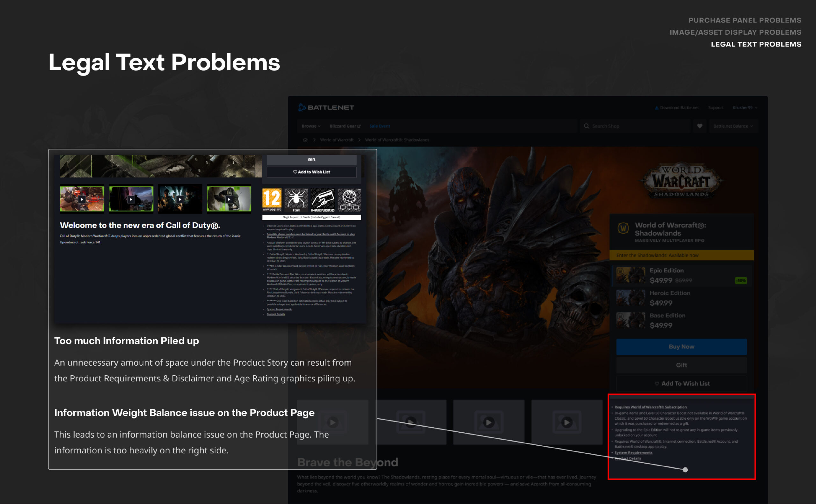Click the In-Game Purchases rating icon
The height and width of the screenshot is (504, 816).
pyautogui.click(x=323, y=200)
